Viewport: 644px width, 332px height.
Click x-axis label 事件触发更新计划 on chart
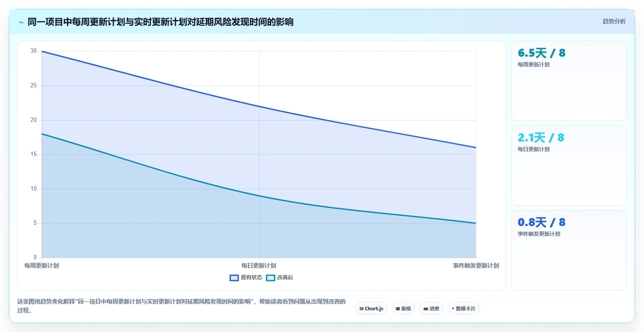pos(476,266)
